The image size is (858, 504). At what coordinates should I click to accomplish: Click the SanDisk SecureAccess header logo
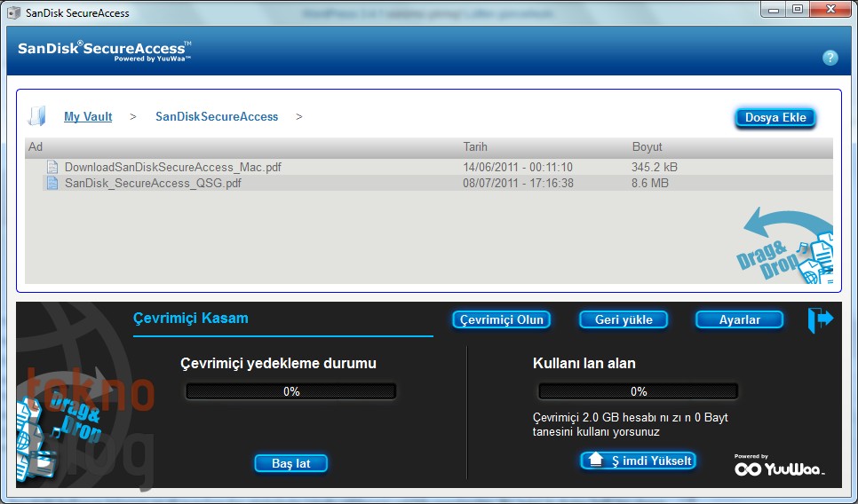click(x=105, y=51)
